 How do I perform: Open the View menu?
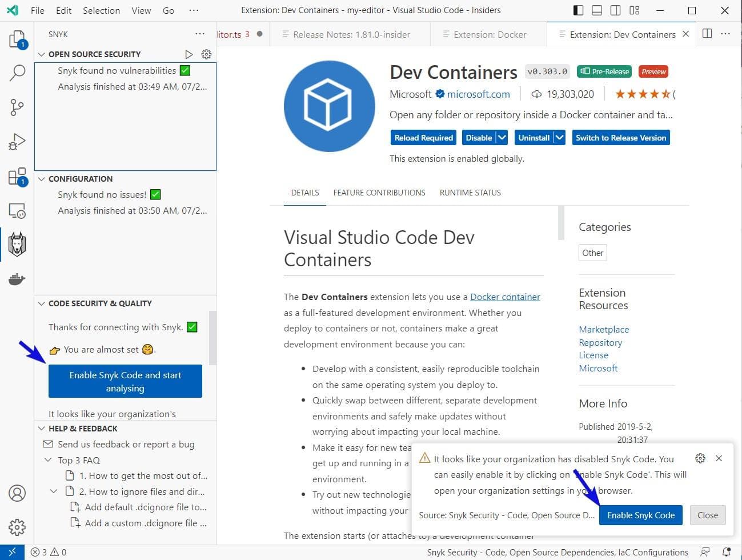coord(141,10)
